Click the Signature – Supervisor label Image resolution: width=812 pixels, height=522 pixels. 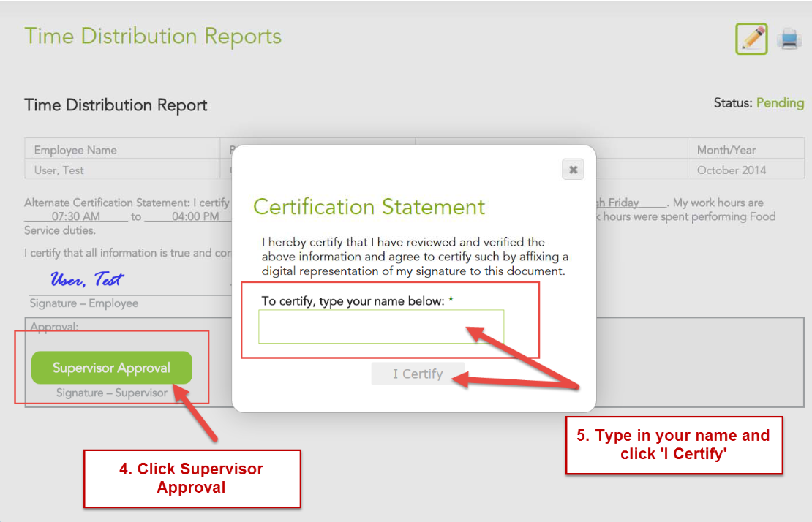pos(112,393)
